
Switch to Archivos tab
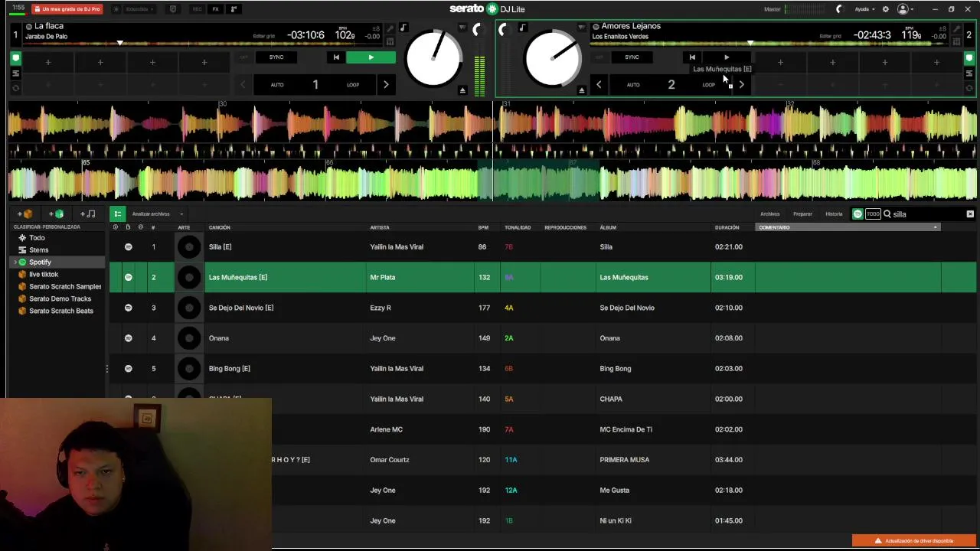(769, 214)
